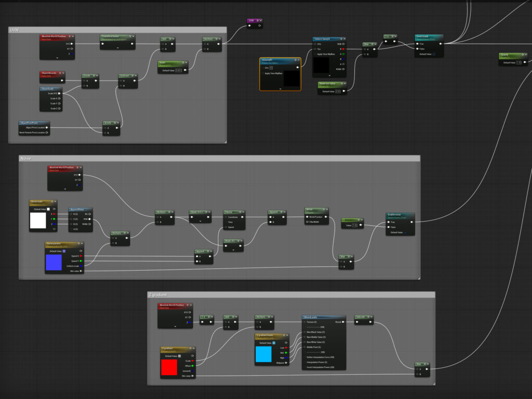Expand hidden pins on Texture Sample node
Image resolution: width=532 pixels, height=399 pixels.
click(329, 76)
